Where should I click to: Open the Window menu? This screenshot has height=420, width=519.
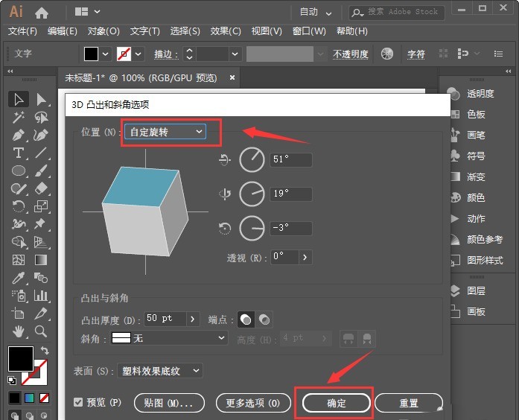tap(309, 31)
